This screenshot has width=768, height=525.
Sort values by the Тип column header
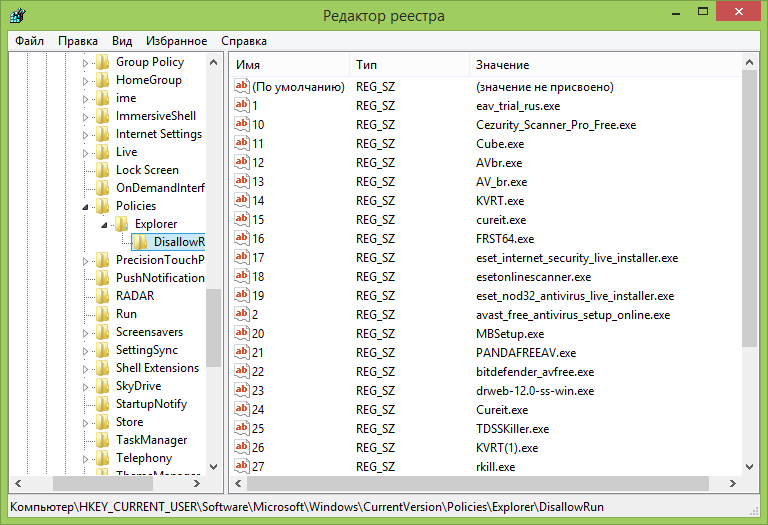click(409, 65)
